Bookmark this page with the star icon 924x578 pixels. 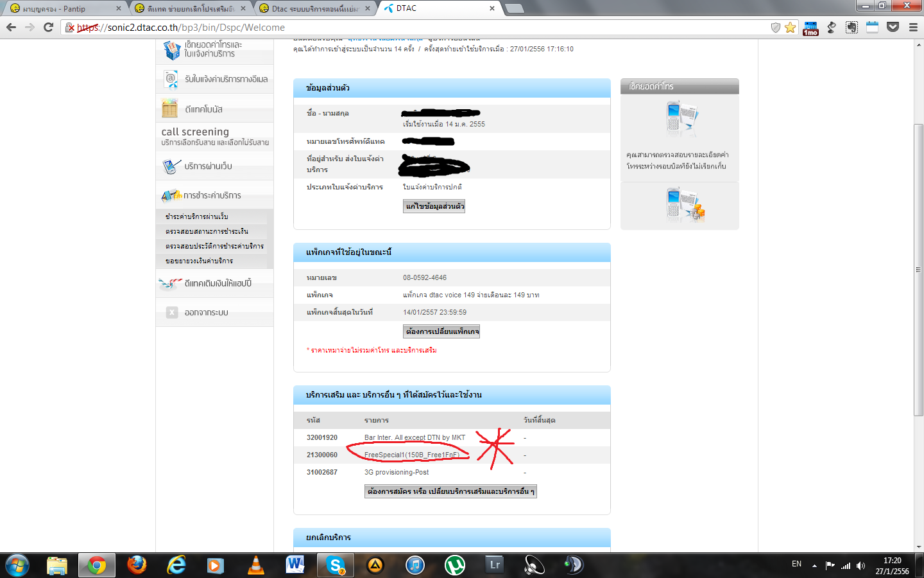790,27
